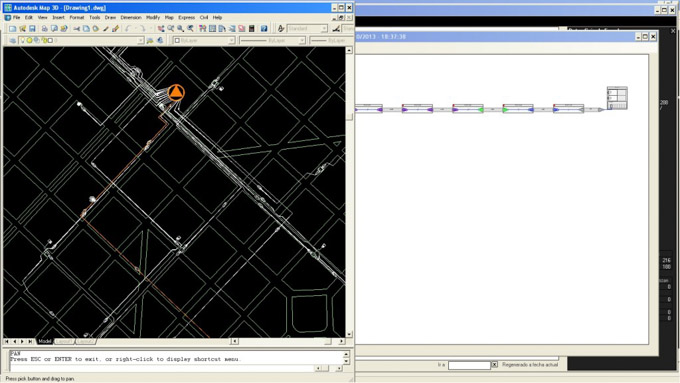Viewport: 680px width, 383px height.
Task: Click the Undo arrow icon
Action: (128, 29)
